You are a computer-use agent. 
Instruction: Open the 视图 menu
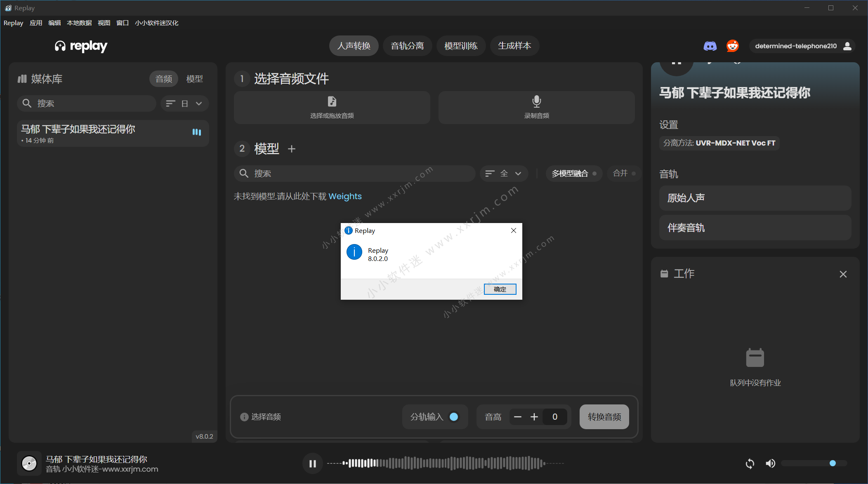104,23
